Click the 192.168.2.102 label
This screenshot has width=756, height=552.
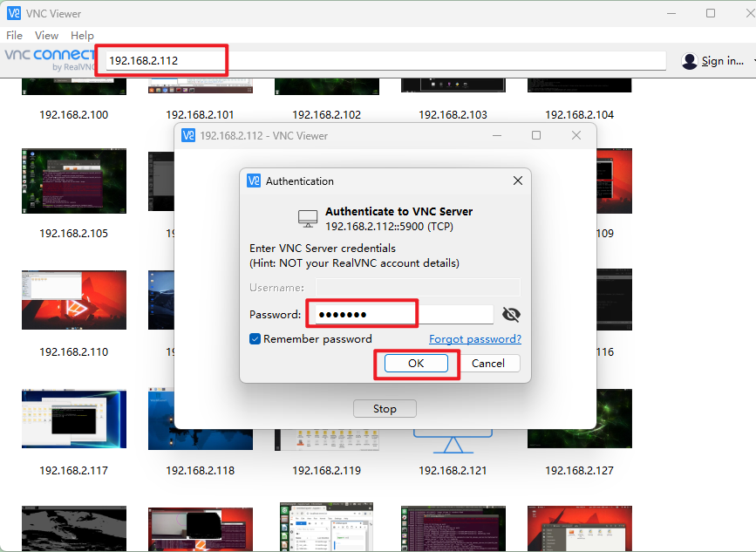click(326, 115)
